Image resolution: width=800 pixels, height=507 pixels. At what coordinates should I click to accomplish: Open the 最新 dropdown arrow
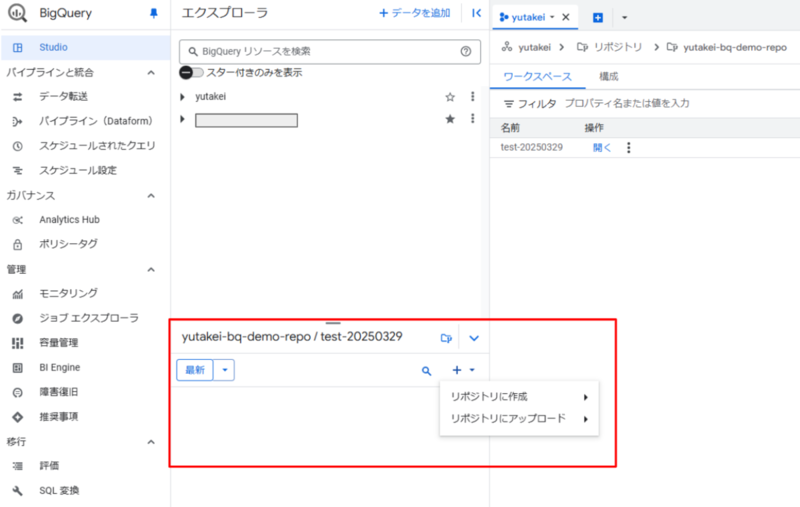(224, 370)
